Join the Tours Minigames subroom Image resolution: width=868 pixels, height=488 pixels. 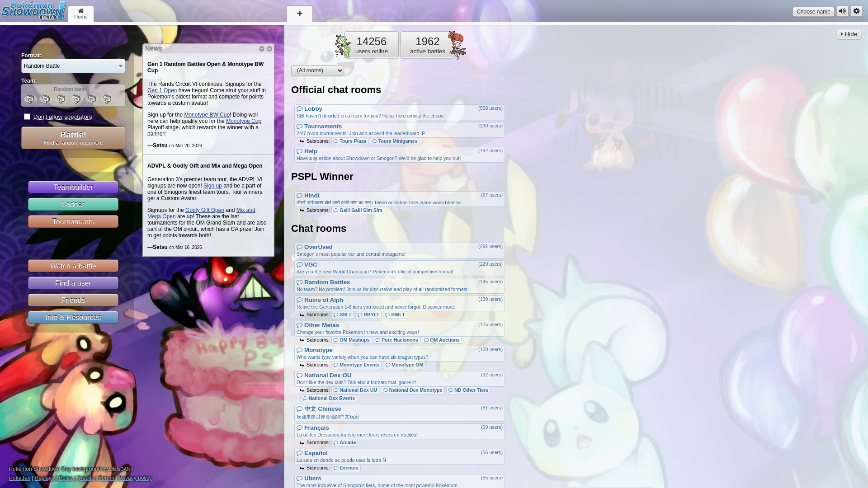395,141
